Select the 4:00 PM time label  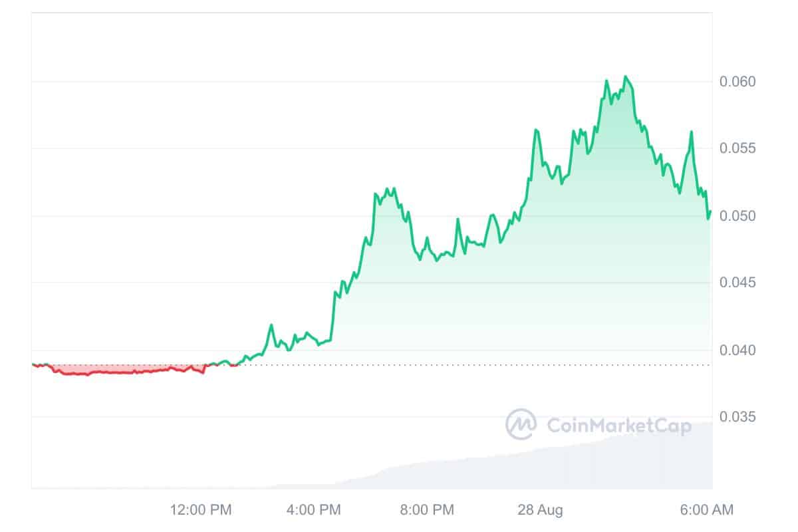[313, 510]
